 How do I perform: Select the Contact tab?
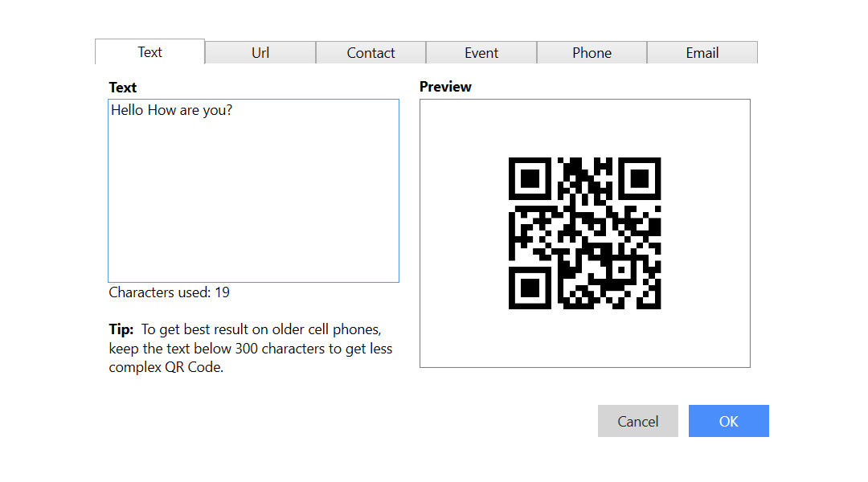371,52
